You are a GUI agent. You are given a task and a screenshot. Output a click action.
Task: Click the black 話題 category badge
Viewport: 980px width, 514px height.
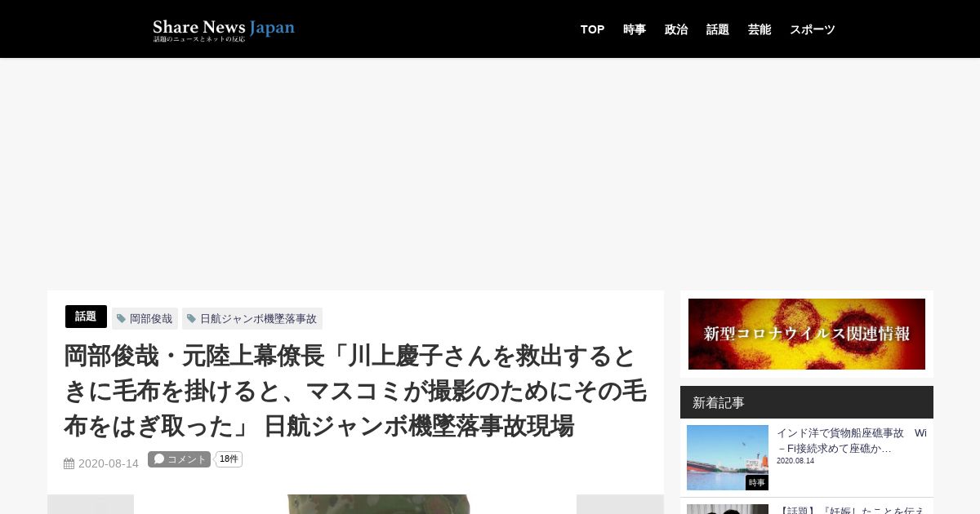pyautogui.click(x=86, y=317)
